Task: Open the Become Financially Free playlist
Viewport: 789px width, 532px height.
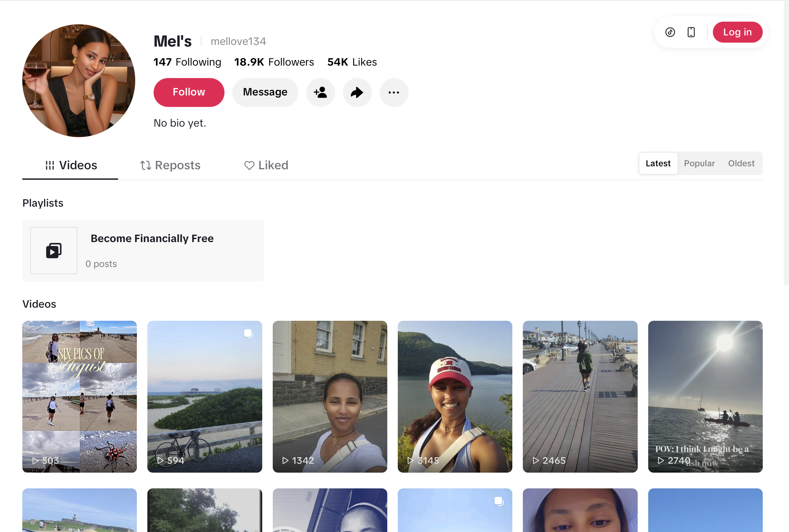Action: click(x=143, y=250)
